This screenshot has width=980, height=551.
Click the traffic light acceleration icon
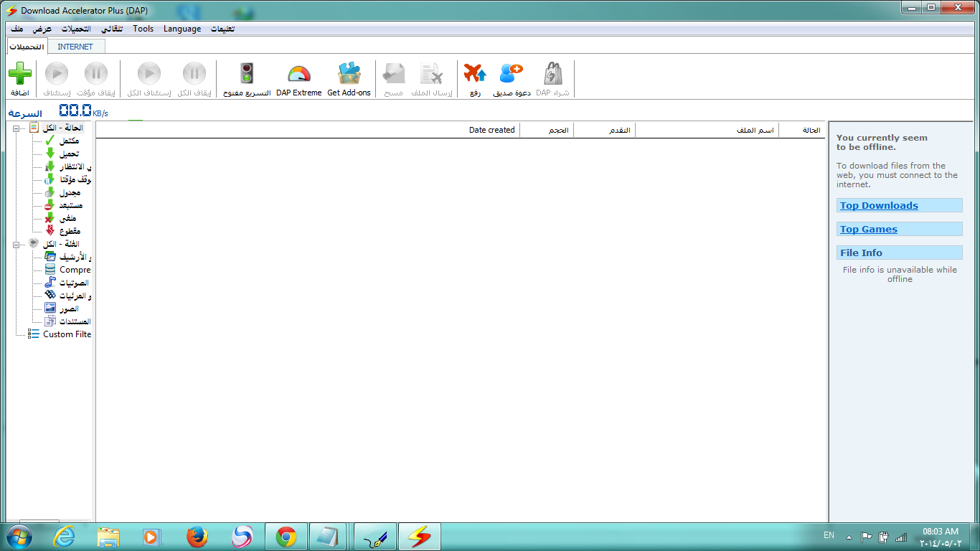(247, 73)
